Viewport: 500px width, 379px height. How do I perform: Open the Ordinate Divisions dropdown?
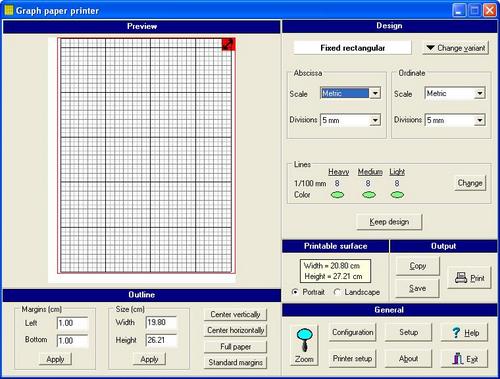pos(479,120)
